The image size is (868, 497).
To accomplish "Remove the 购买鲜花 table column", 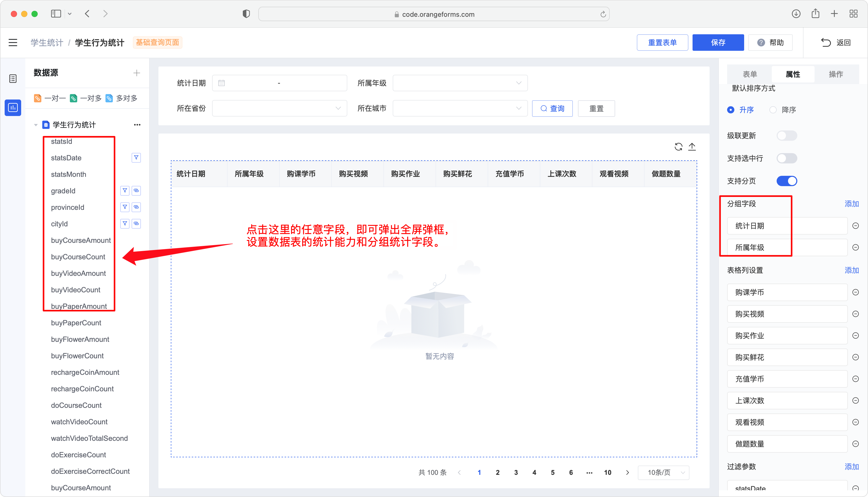I will 856,357.
